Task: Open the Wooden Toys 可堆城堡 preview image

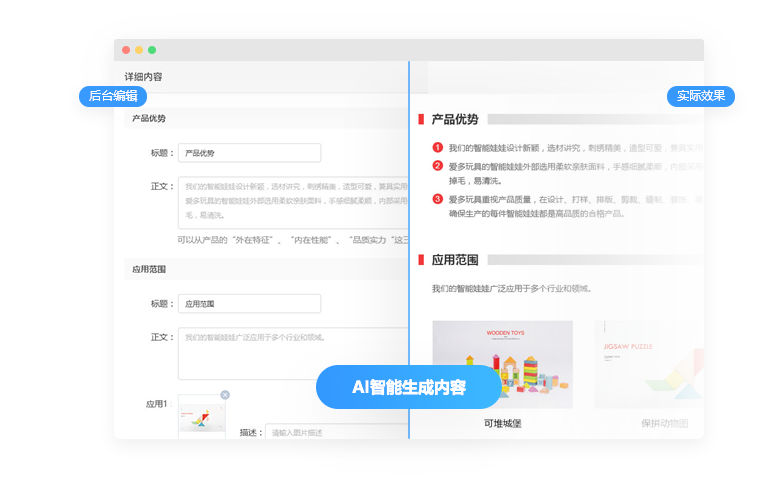Action: (502, 364)
